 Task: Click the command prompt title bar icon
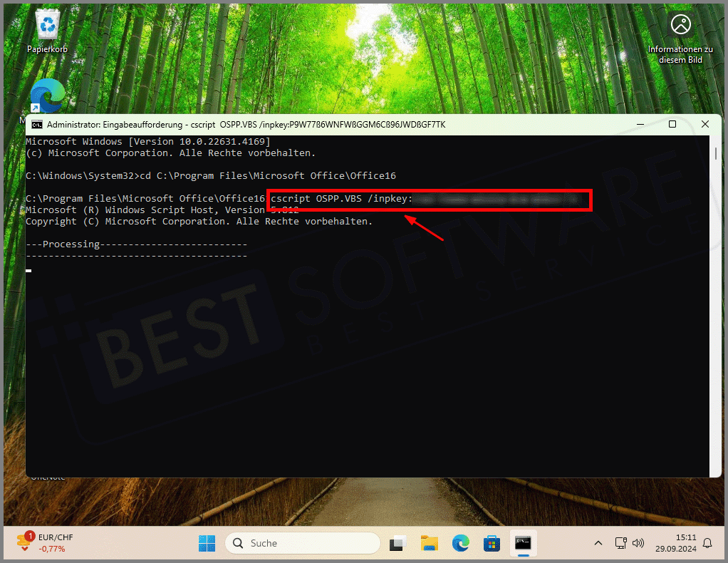pos(37,124)
